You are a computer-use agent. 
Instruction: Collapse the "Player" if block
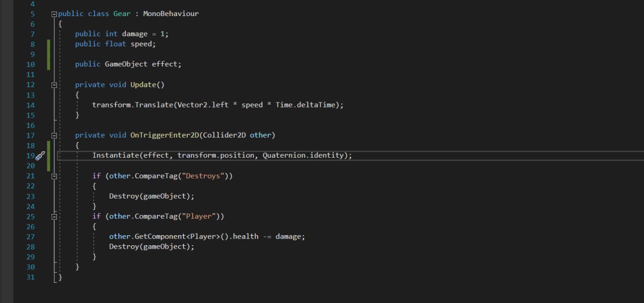pos(54,217)
